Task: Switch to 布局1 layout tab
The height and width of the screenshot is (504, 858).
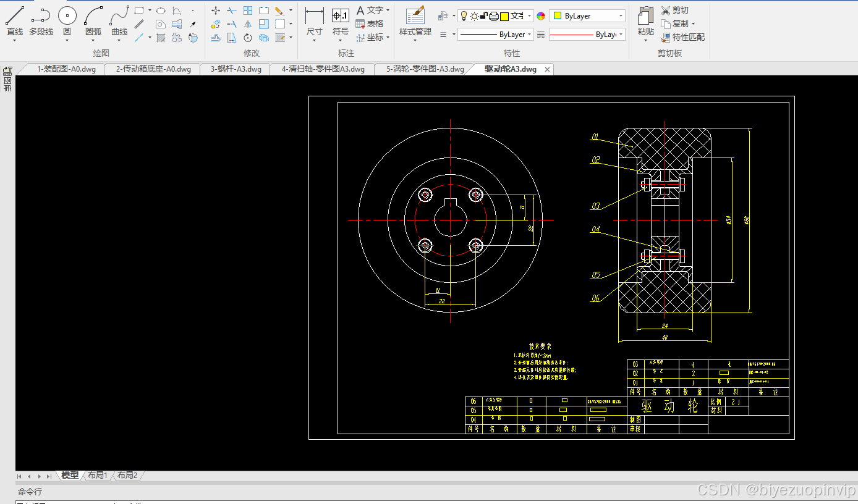Action: (x=98, y=476)
